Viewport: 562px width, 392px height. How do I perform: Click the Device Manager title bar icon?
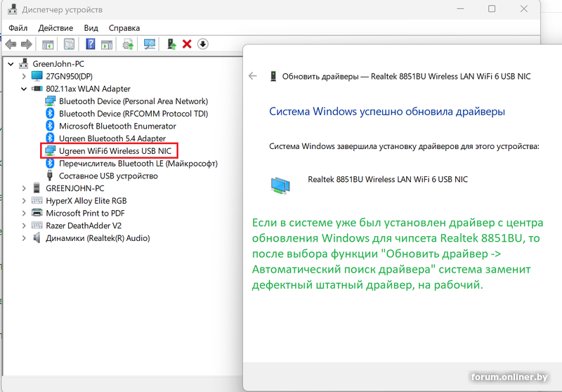click(x=13, y=9)
